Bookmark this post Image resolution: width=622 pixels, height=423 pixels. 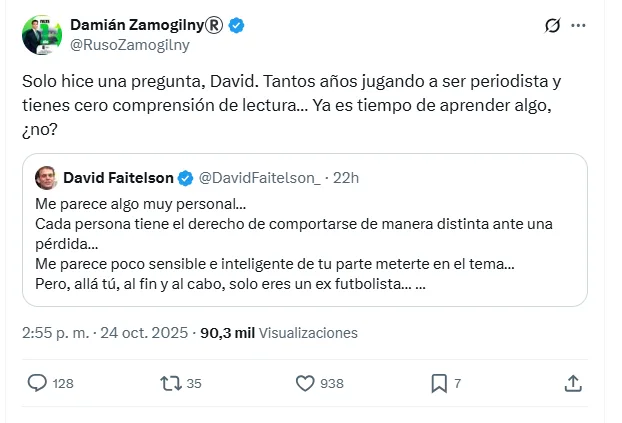[x=438, y=383]
